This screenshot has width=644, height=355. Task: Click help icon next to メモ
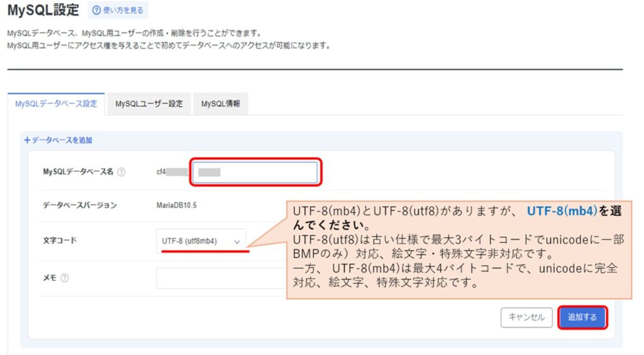click(65, 278)
